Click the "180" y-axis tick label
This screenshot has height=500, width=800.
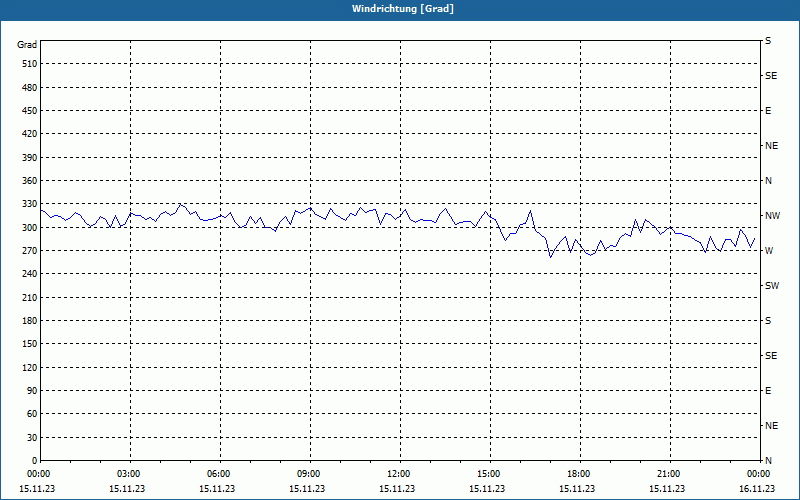pos(30,321)
